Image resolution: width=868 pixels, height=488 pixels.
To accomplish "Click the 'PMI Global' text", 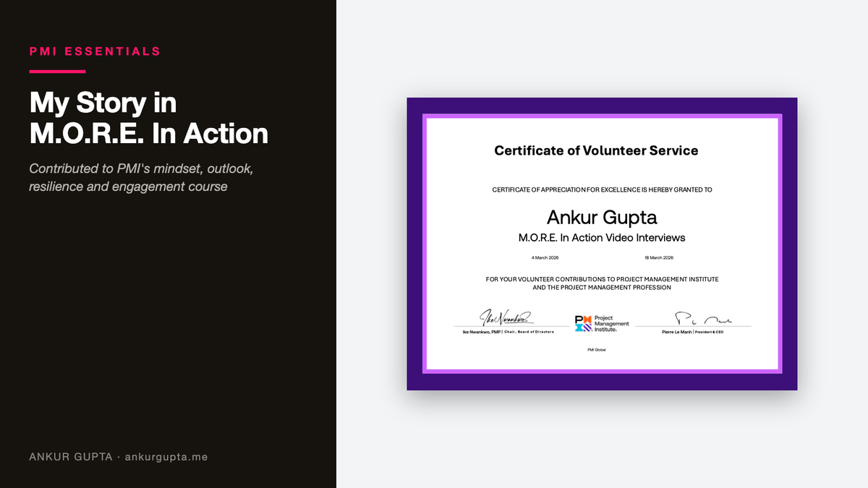I will click(597, 350).
